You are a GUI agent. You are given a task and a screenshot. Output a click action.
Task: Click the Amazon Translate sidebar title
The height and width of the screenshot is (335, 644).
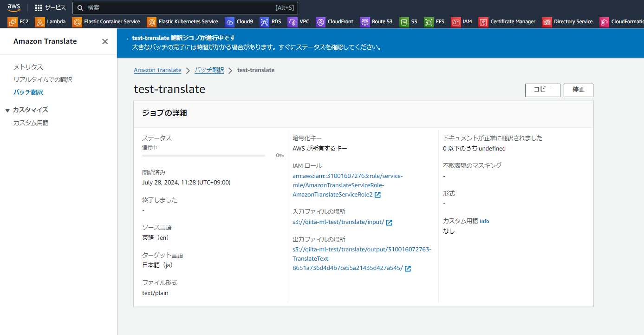click(45, 41)
